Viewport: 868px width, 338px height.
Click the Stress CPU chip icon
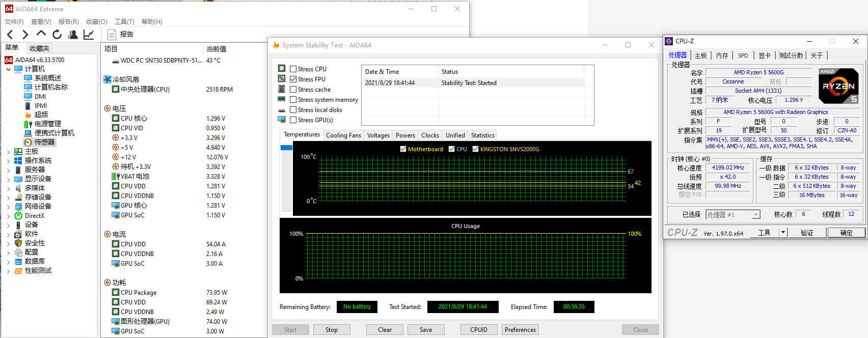pyautogui.click(x=282, y=68)
